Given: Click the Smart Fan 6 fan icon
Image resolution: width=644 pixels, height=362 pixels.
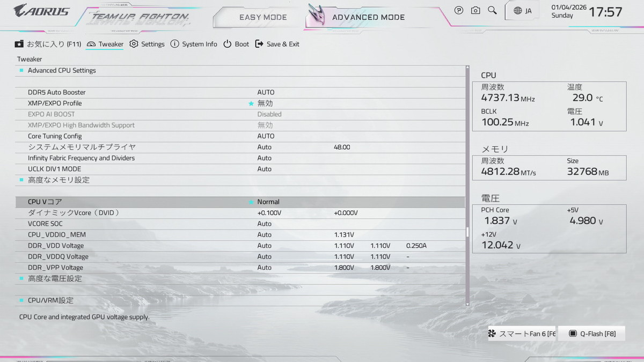Looking at the screenshot, I should [x=492, y=334].
